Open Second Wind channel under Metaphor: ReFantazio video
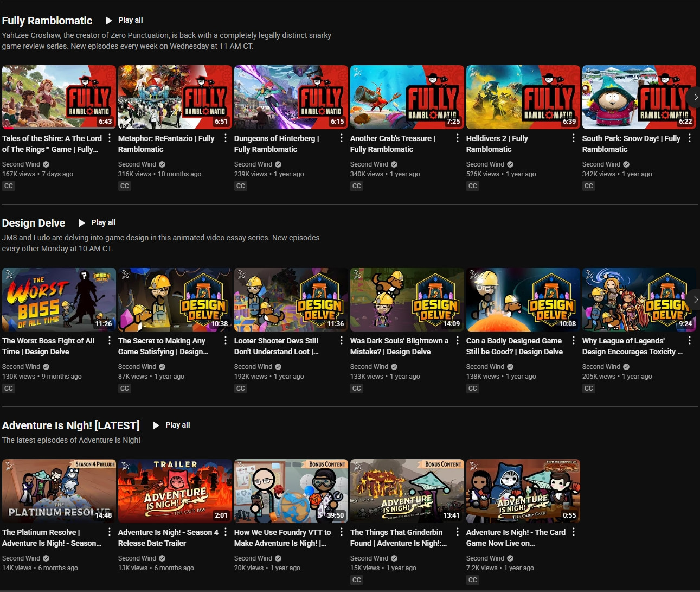Image resolution: width=700 pixels, height=592 pixels. tap(137, 164)
